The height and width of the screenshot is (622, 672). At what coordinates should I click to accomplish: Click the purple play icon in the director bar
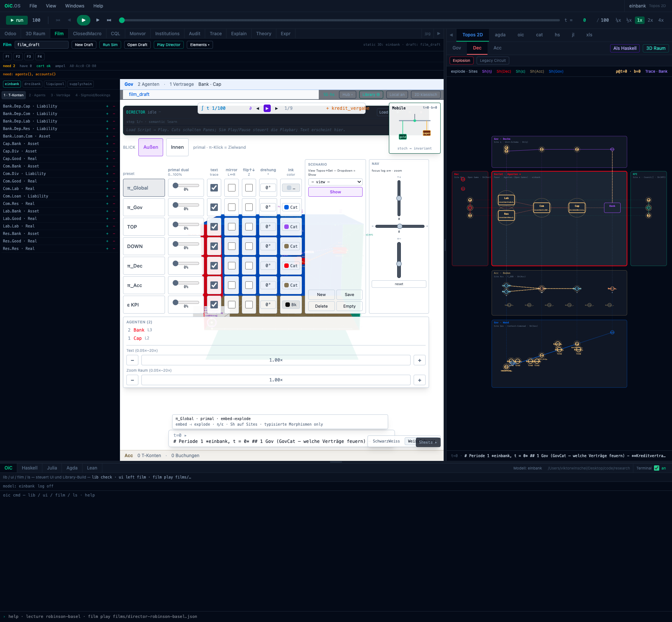[267, 108]
